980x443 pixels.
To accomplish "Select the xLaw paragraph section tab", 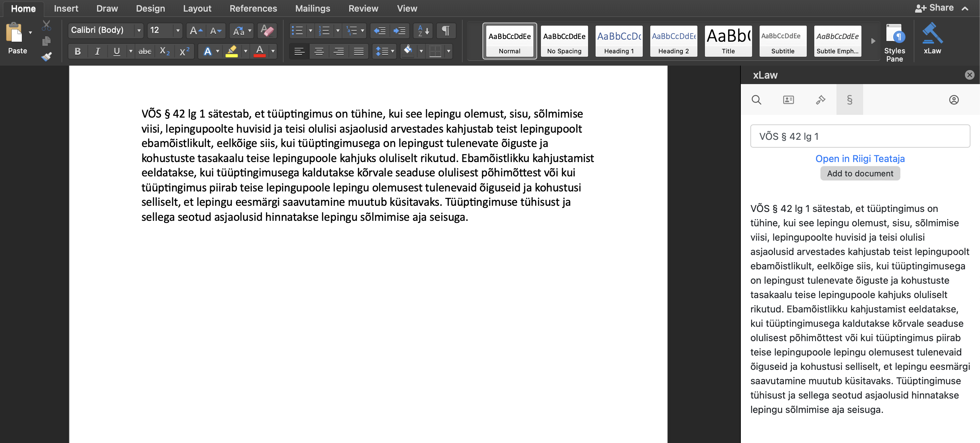I will [849, 100].
